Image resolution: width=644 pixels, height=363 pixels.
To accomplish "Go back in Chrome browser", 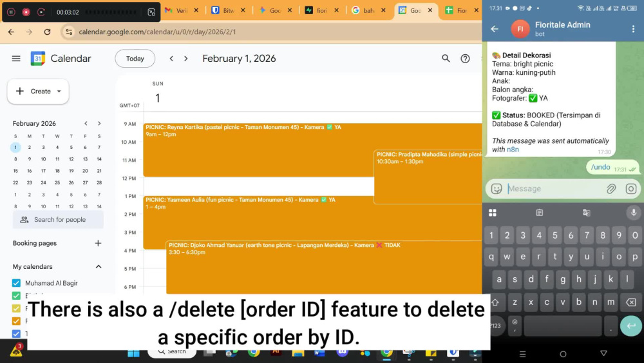I will (x=11, y=32).
